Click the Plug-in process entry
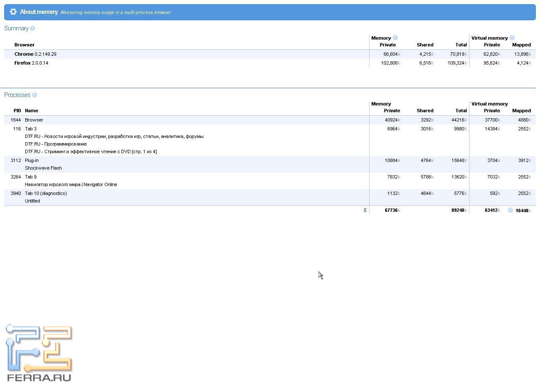The width and height of the screenshot is (540, 392). click(32, 160)
